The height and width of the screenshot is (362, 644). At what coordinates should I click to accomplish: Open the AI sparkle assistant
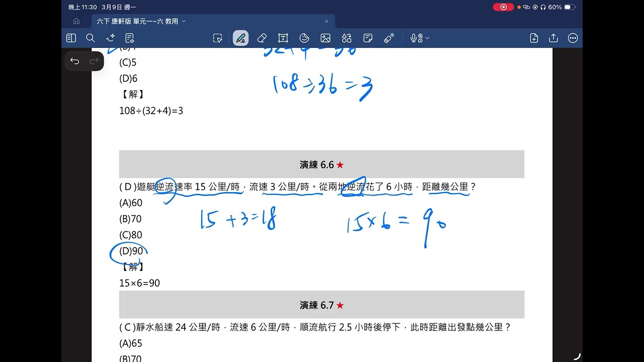pos(110,38)
